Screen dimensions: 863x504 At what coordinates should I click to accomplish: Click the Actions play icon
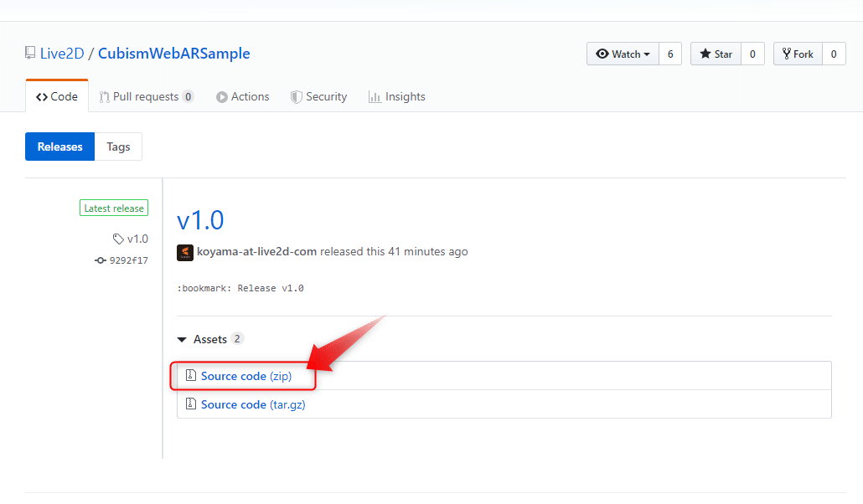pyautogui.click(x=222, y=97)
